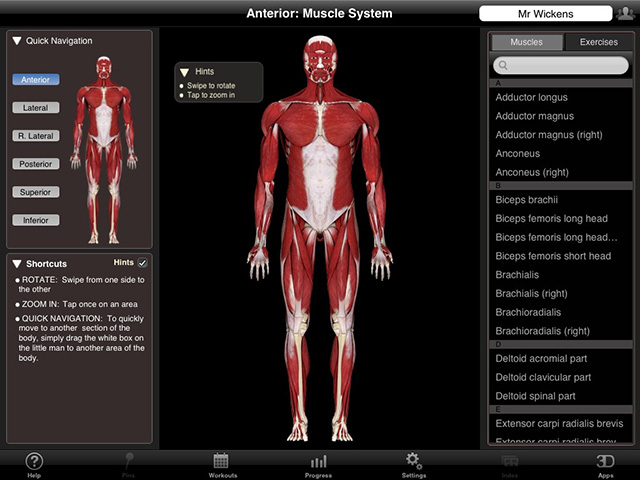
Task: Switch to the Exercises tab
Action: pos(598,42)
